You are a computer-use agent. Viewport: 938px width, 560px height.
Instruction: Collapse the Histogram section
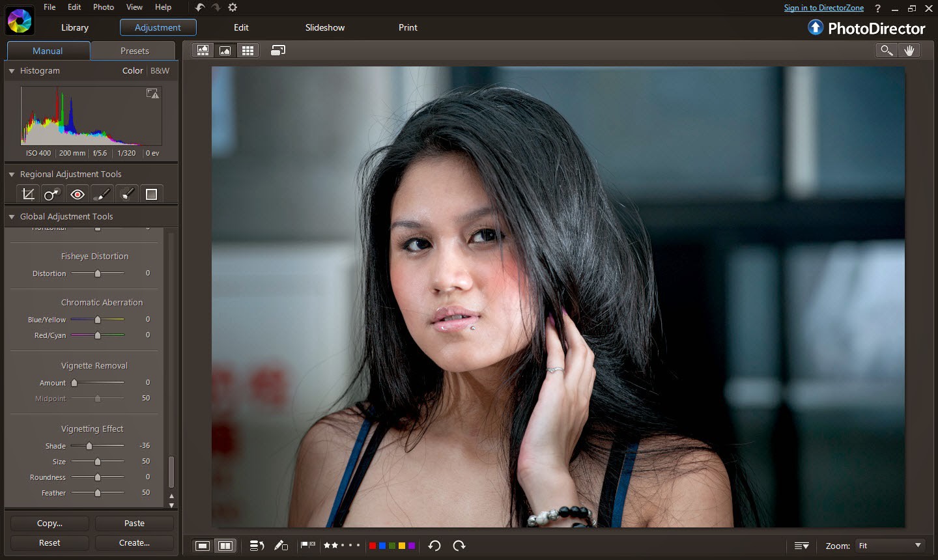coord(12,70)
